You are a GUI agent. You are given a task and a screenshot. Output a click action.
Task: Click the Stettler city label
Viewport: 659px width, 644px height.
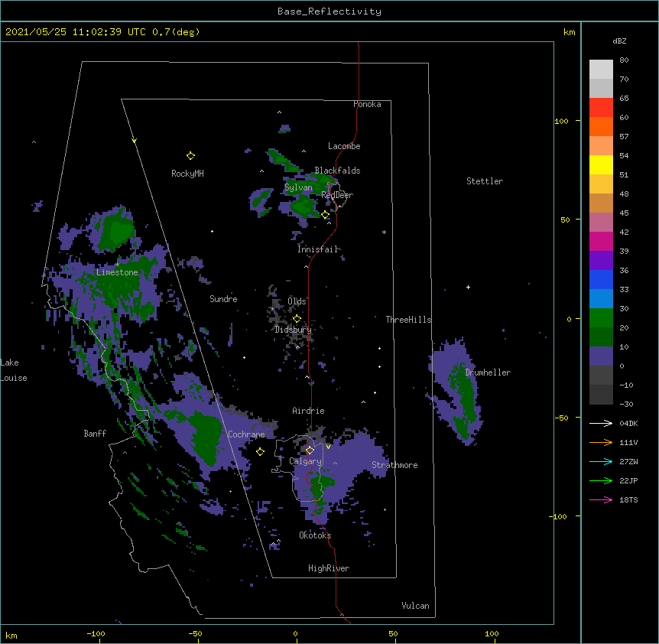pyautogui.click(x=485, y=181)
